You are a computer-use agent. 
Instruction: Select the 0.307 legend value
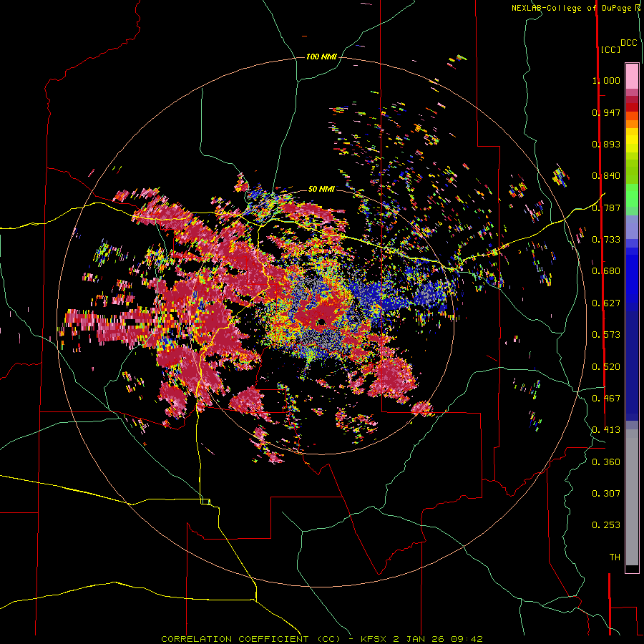coord(606,494)
